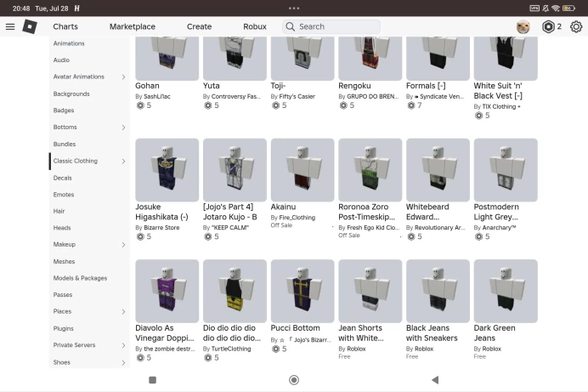Image resolution: width=588 pixels, height=392 pixels.
Task: Open the Create tab
Action: tap(199, 26)
